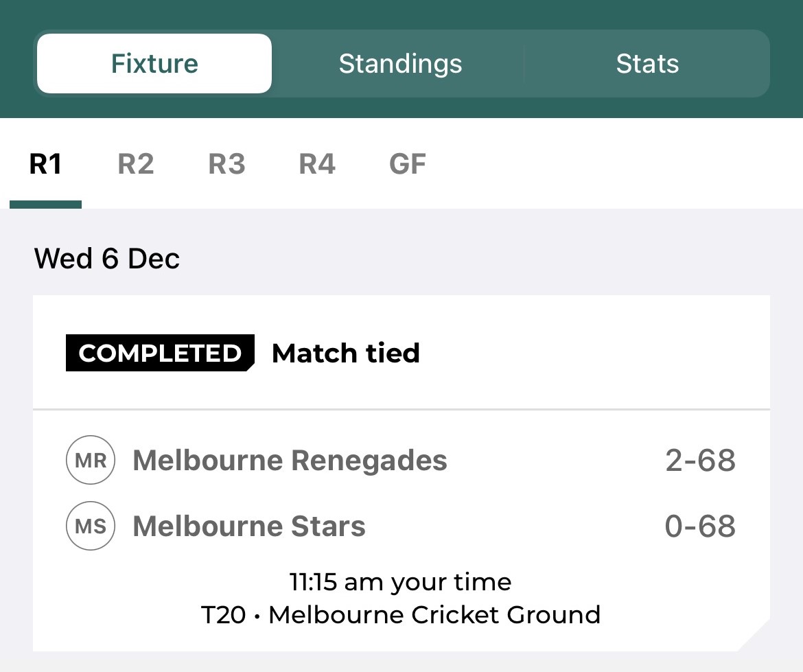
Task: Switch to the Stats tab
Action: [x=647, y=63]
